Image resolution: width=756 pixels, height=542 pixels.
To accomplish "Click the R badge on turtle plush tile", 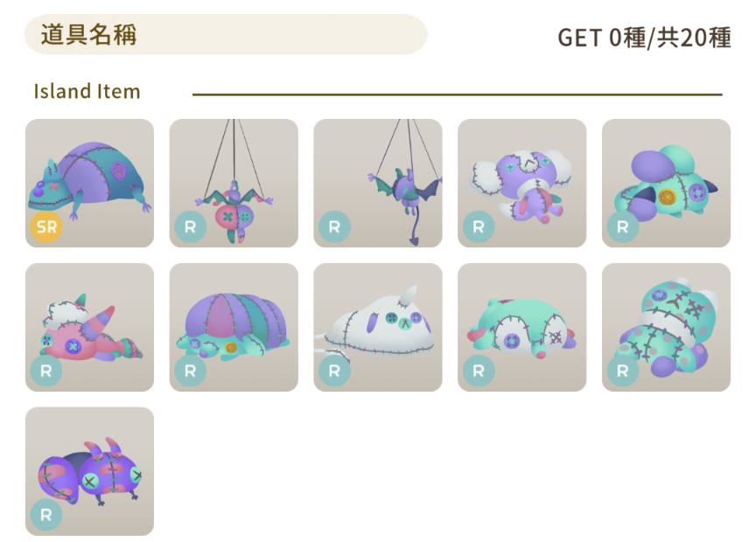I will 191,371.
